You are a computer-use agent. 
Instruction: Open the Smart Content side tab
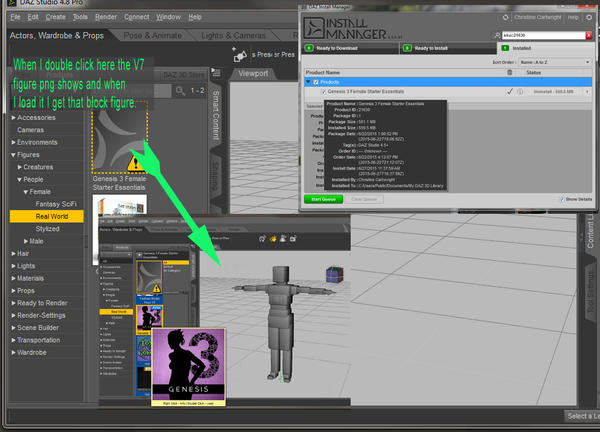pos(216,115)
